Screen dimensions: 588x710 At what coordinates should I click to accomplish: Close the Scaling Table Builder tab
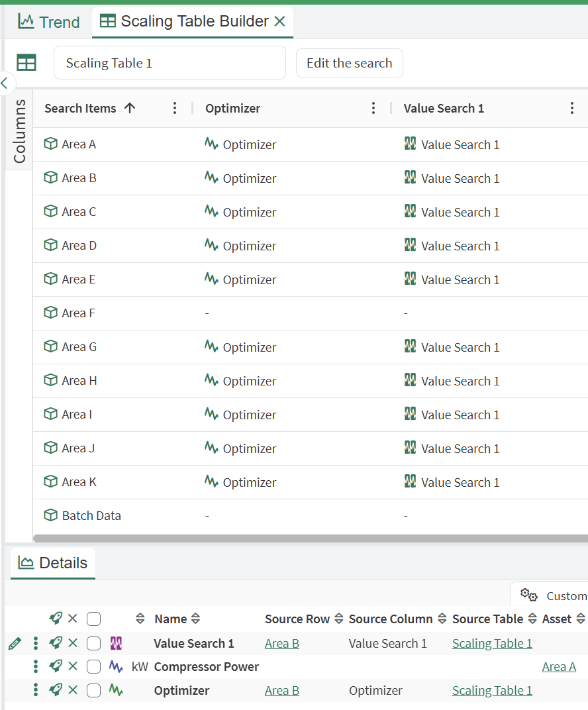pyautogui.click(x=280, y=21)
